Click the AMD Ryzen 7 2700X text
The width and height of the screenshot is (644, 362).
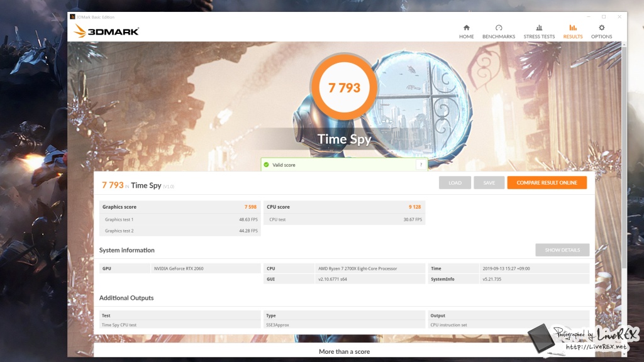pyautogui.click(x=357, y=268)
